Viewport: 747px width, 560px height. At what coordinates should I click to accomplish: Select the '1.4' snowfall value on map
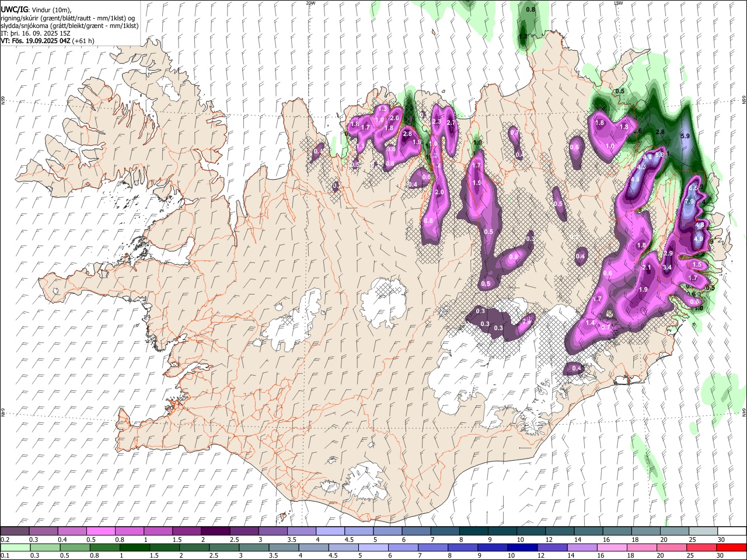[590, 323]
